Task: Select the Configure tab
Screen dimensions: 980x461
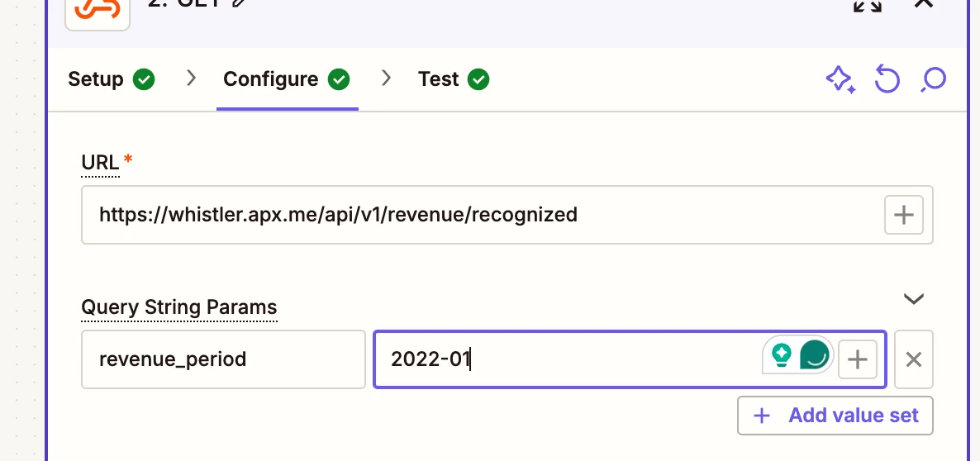Action: [287, 79]
